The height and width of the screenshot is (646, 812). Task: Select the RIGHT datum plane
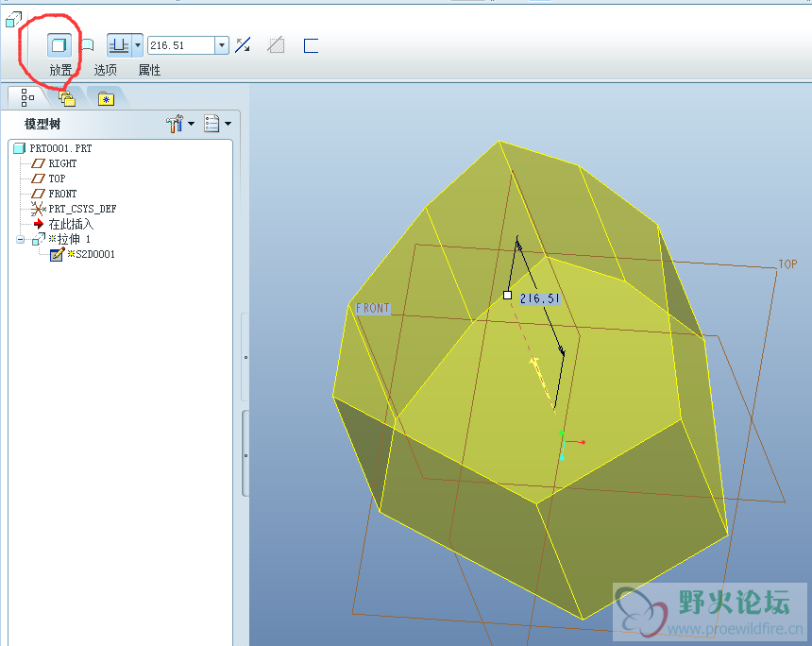pyautogui.click(x=62, y=163)
